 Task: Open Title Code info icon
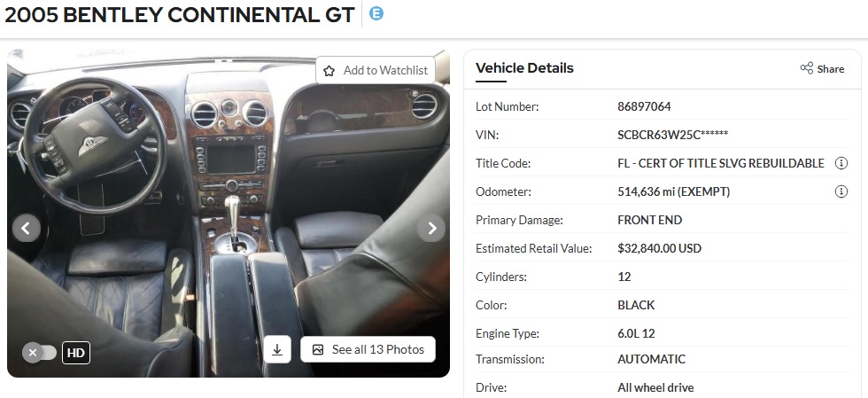[x=841, y=163]
